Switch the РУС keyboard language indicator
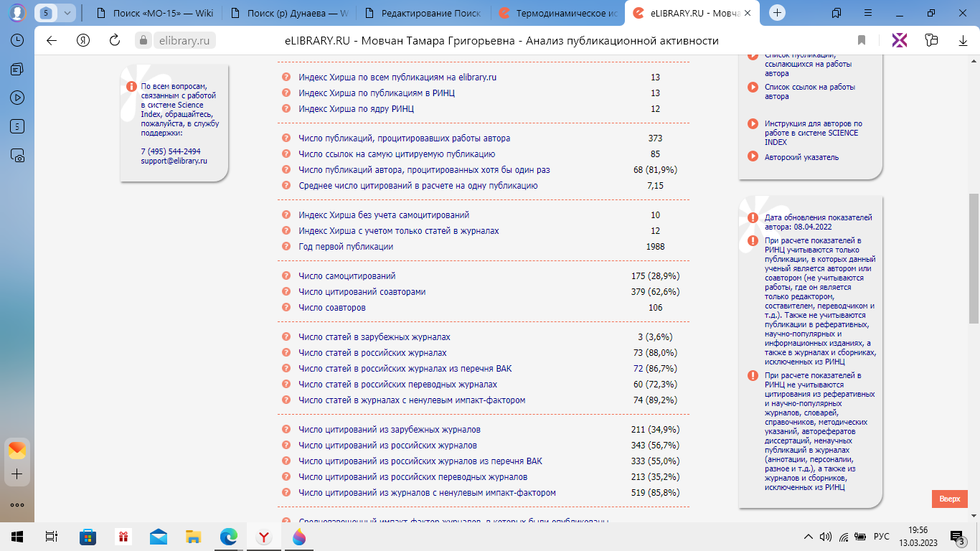 (881, 537)
